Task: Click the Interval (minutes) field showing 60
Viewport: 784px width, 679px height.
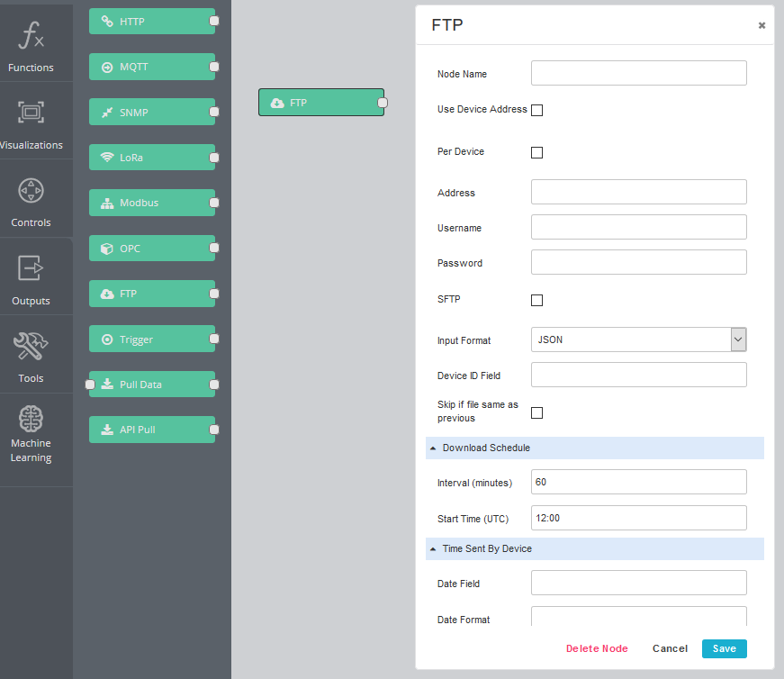Action: pyautogui.click(x=638, y=482)
